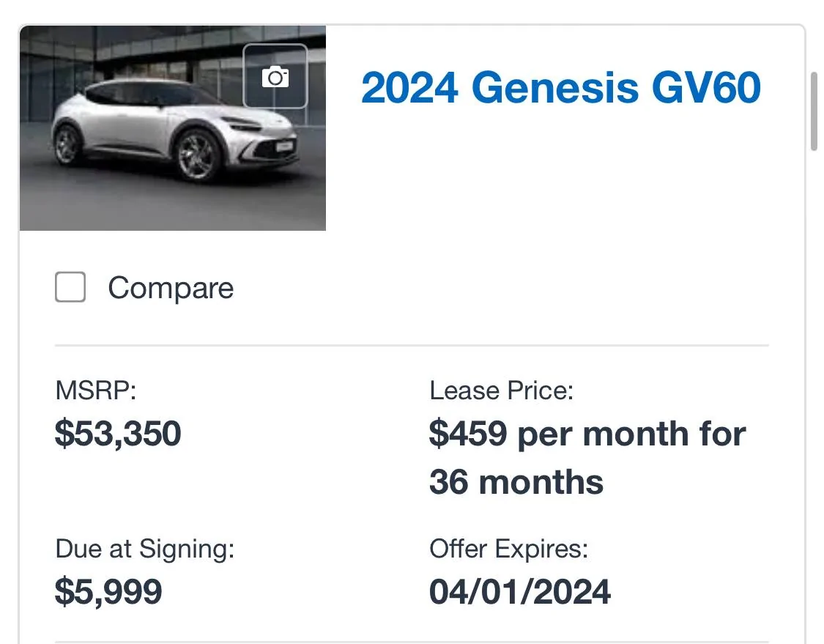The image size is (824, 644).
Task: Click the MSRP label
Action: click(96, 391)
